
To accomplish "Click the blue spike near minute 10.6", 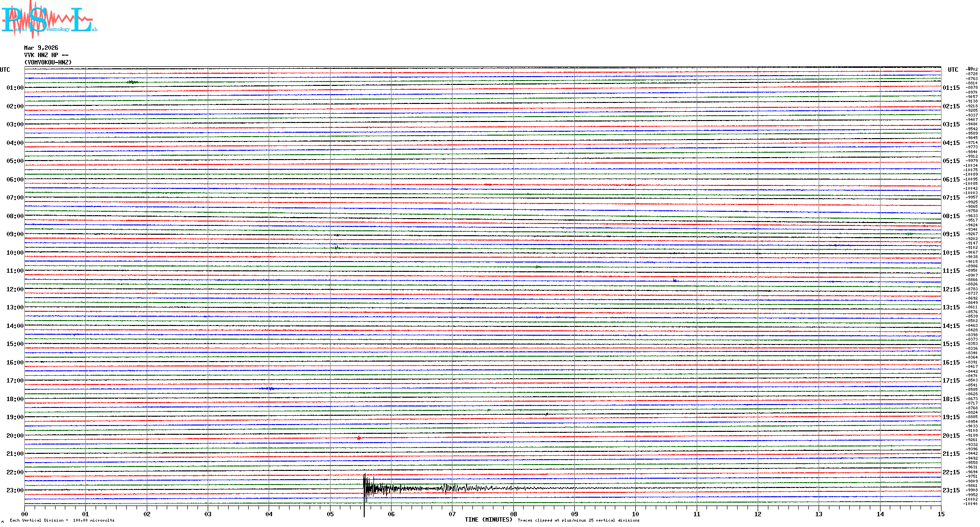I will pos(674,280).
